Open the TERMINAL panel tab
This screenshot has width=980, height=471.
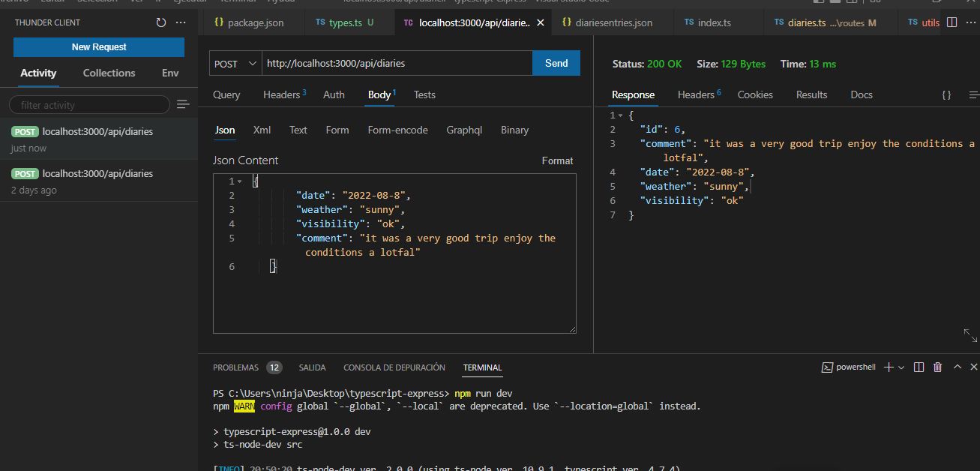coord(482,367)
